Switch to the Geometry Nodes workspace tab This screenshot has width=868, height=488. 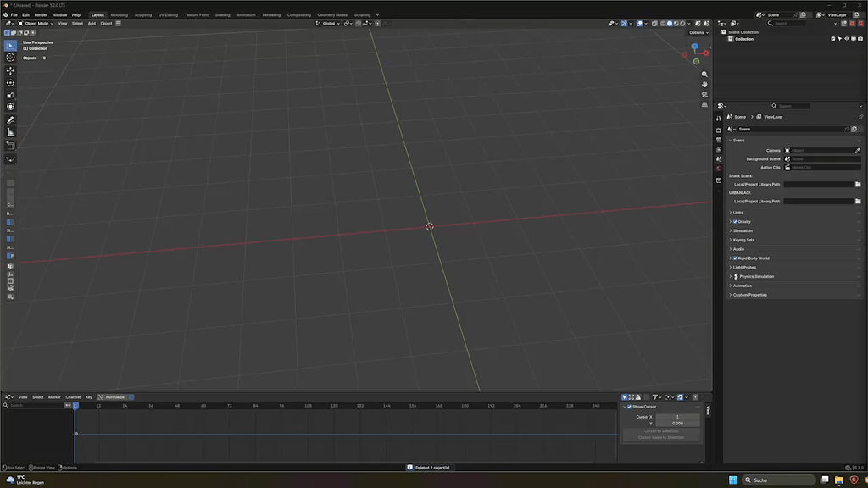332,15
